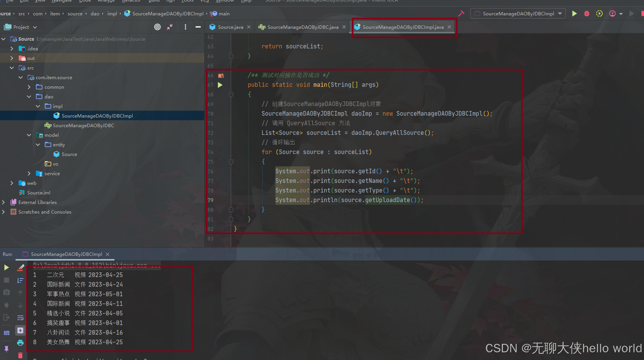The width and height of the screenshot is (644, 360).
Task: Start debugging with the bug icon
Action: coord(587,13)
